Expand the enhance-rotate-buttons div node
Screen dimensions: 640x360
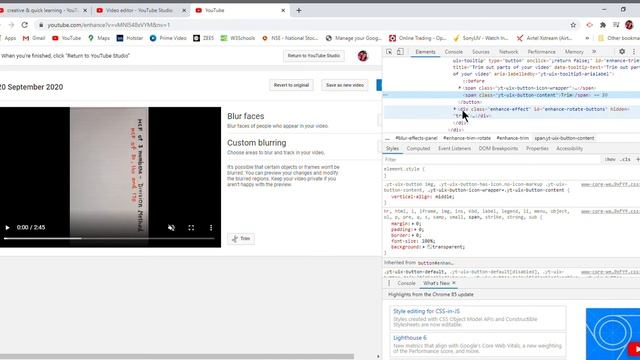(x=455, y=109)
